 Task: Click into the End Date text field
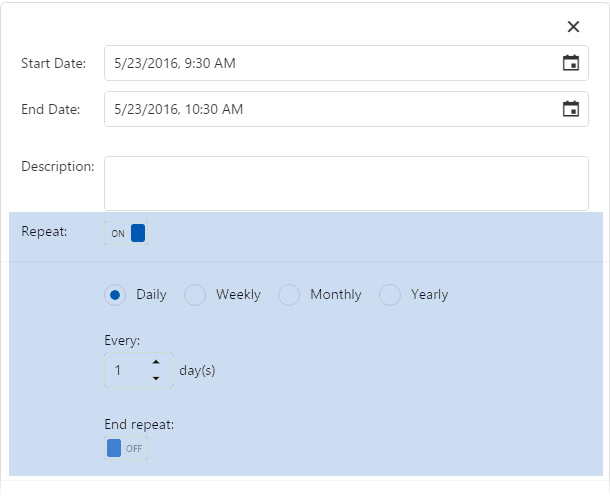tap(330, 109)
